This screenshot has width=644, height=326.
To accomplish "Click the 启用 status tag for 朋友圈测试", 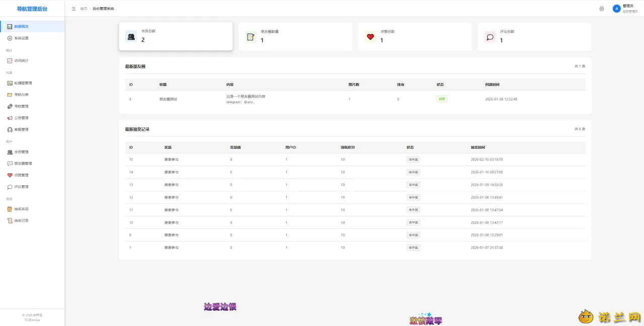I will 442,99.
